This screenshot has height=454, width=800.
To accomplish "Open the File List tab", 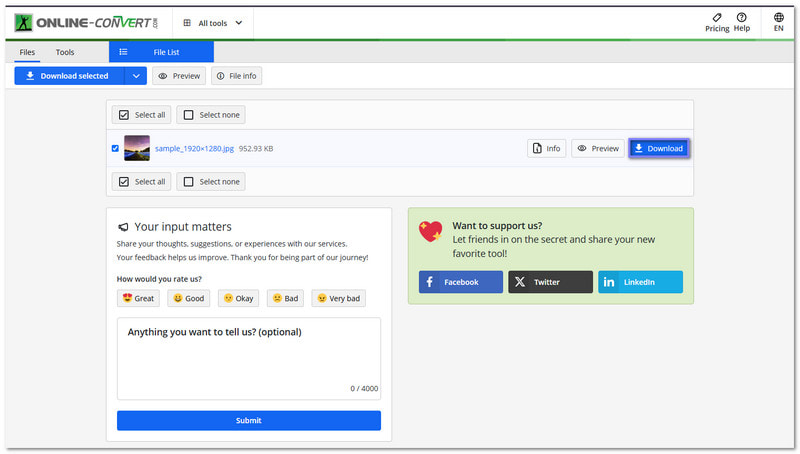I will tap(161, 52).
